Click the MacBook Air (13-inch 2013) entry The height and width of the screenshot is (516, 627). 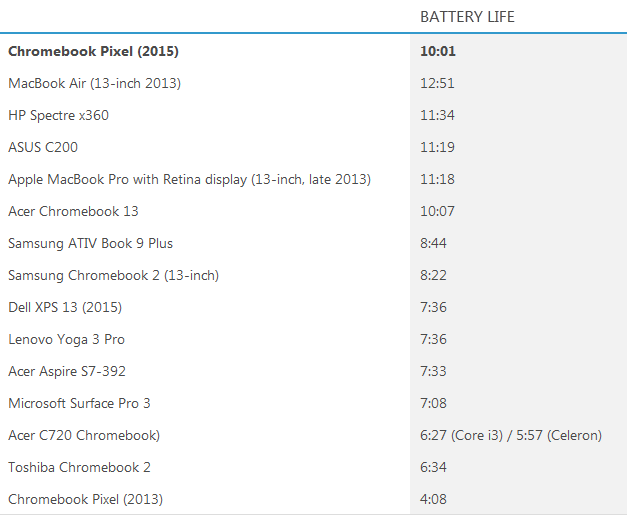coord(95,83)
